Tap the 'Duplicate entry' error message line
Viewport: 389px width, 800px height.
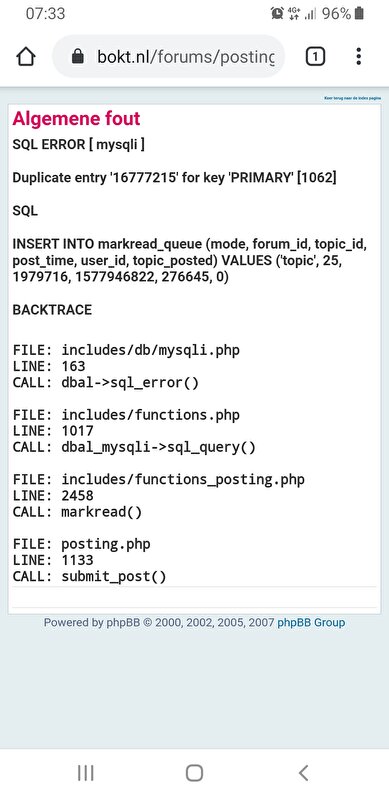point(175,178)
